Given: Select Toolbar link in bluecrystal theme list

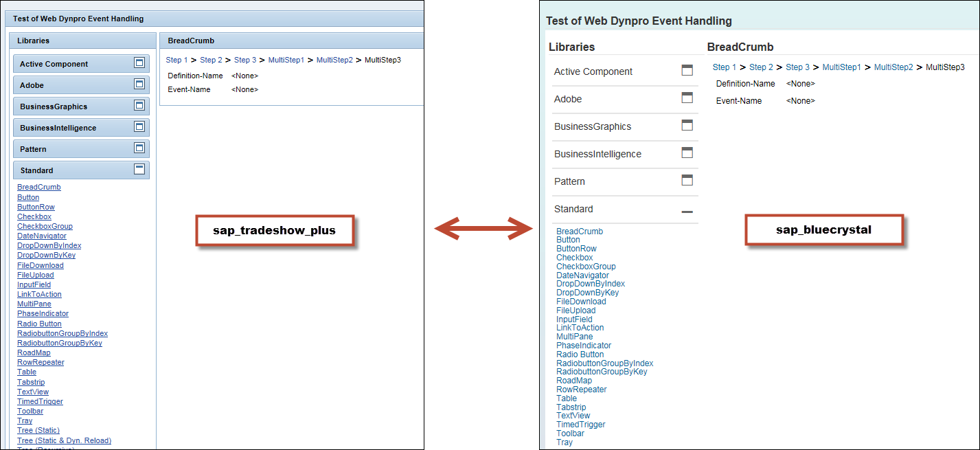Looking at the screenshot, I should [571, 434].
